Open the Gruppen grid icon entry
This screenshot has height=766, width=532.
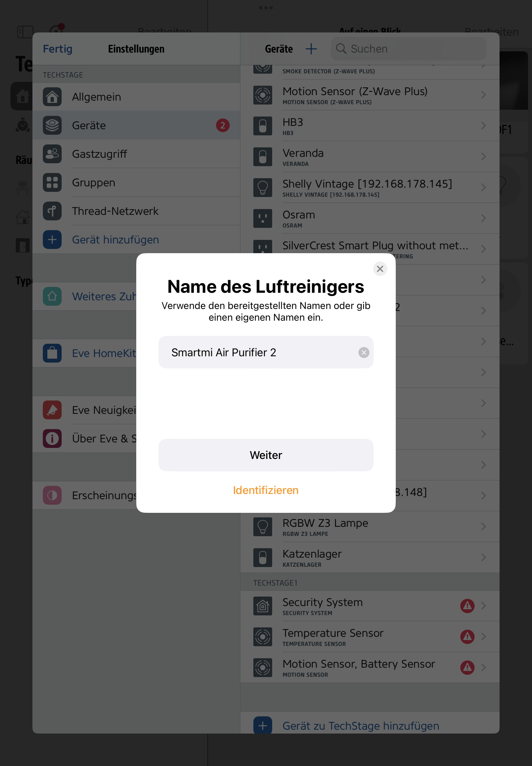tap(52, 182)
